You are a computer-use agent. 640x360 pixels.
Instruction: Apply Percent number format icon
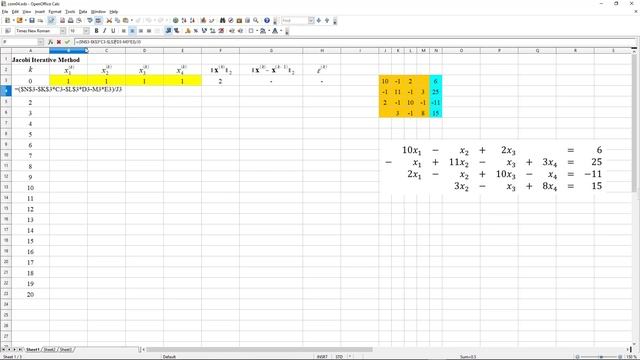click(196, 31)
